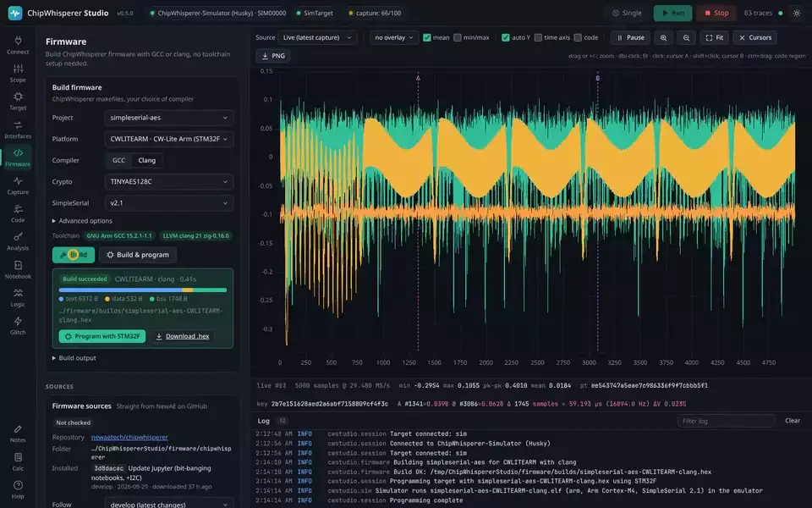Image resolution: width=812 pixels, height=508 pixels.
Task: Enable the time axis checkbox
Action: (x=538, y=37)
